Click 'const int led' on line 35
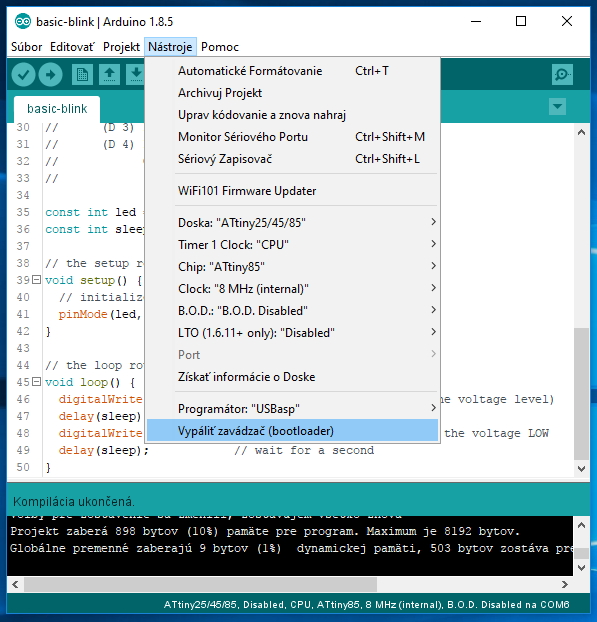The image size is (597, 622). (x=90, y=212)
